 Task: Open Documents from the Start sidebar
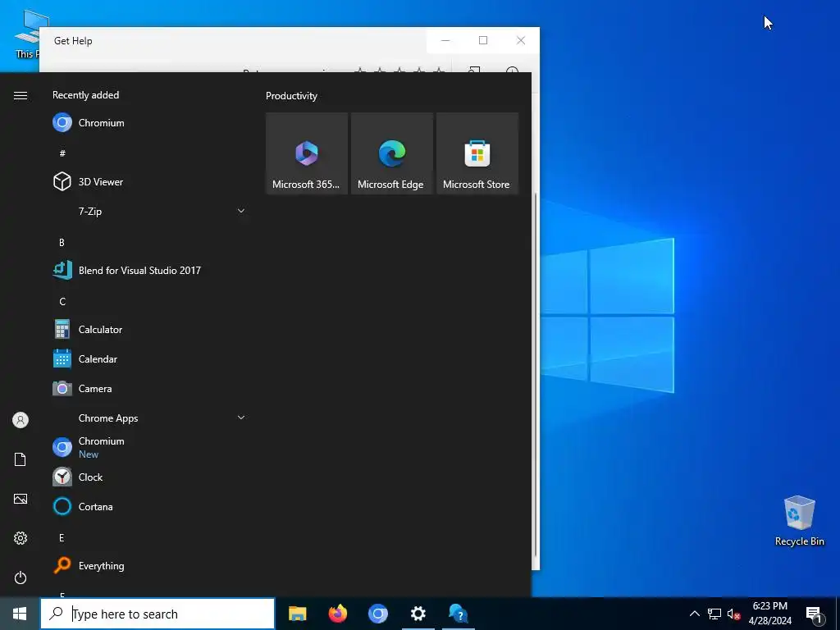[21, 459]
